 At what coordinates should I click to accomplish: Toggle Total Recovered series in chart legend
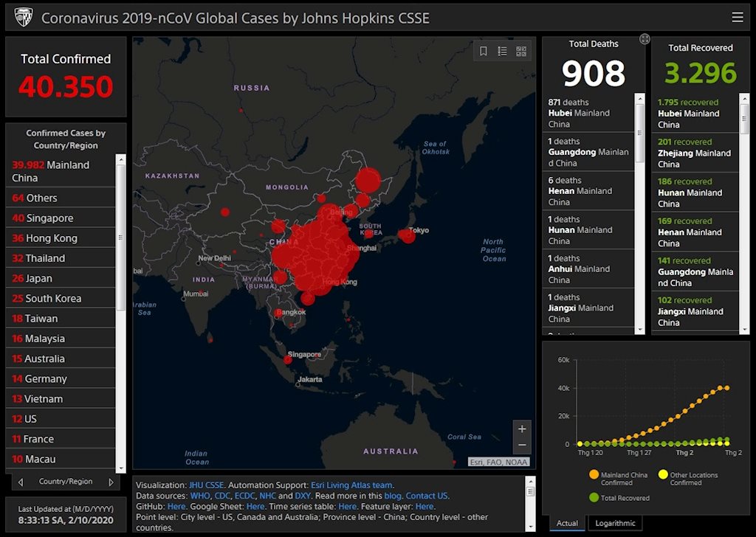click(594, 498)
